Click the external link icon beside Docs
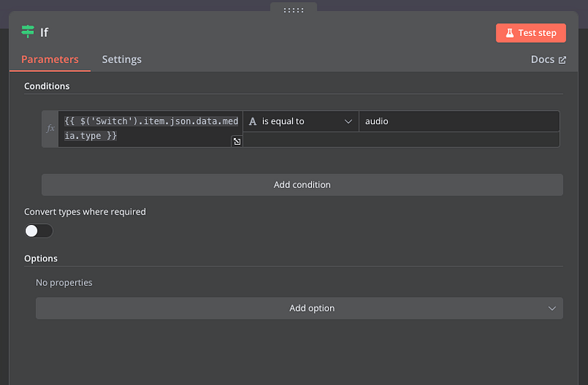 (x=562, y=60)
